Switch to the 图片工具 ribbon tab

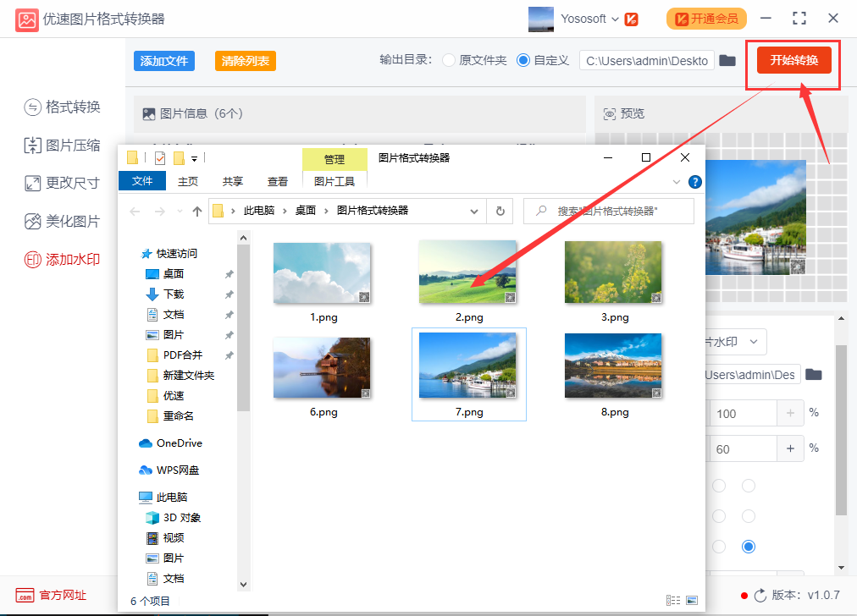click(x=335, y=181)
